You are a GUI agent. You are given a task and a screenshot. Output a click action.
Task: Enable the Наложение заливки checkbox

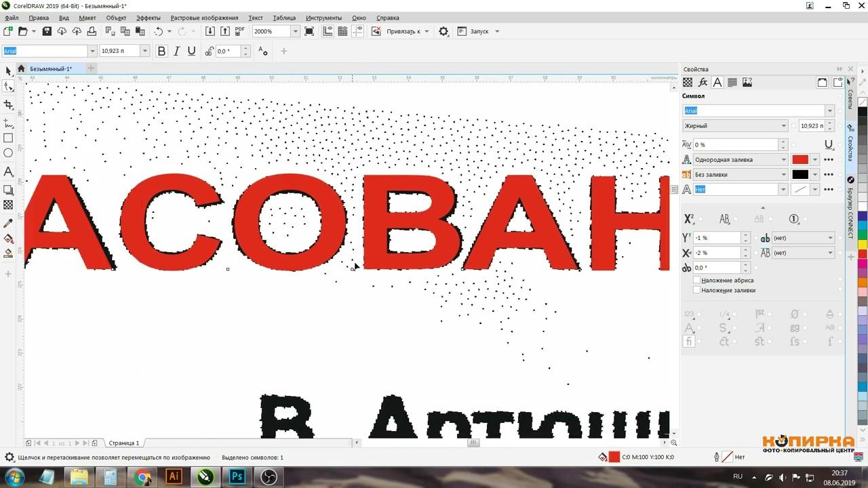[x=696, y=290]
